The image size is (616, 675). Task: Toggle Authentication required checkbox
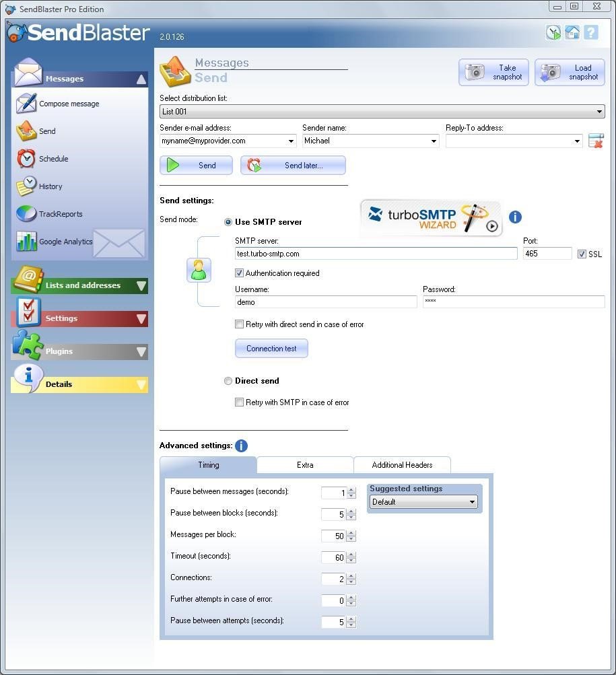pos(239,273)
